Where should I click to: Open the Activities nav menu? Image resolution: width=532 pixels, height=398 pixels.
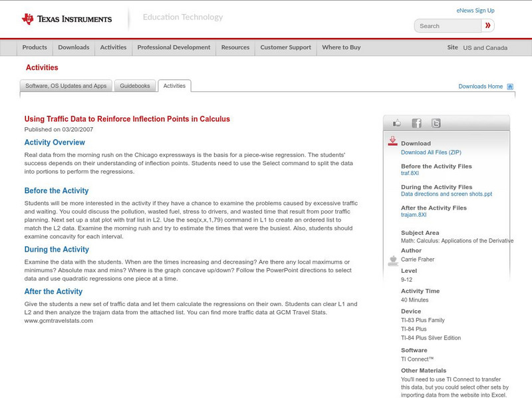(113, 47)
